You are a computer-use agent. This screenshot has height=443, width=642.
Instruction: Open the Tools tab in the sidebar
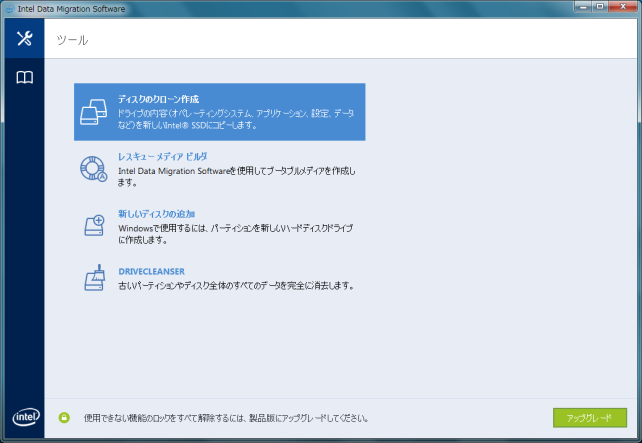pos(25,38)
